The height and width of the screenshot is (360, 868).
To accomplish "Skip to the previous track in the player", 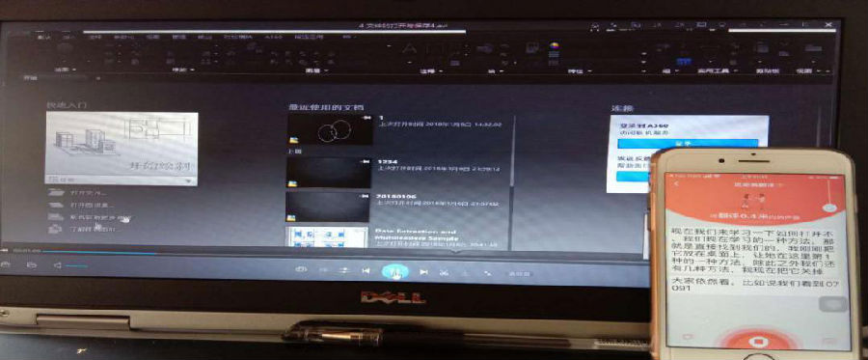I will tap(366, 271).
